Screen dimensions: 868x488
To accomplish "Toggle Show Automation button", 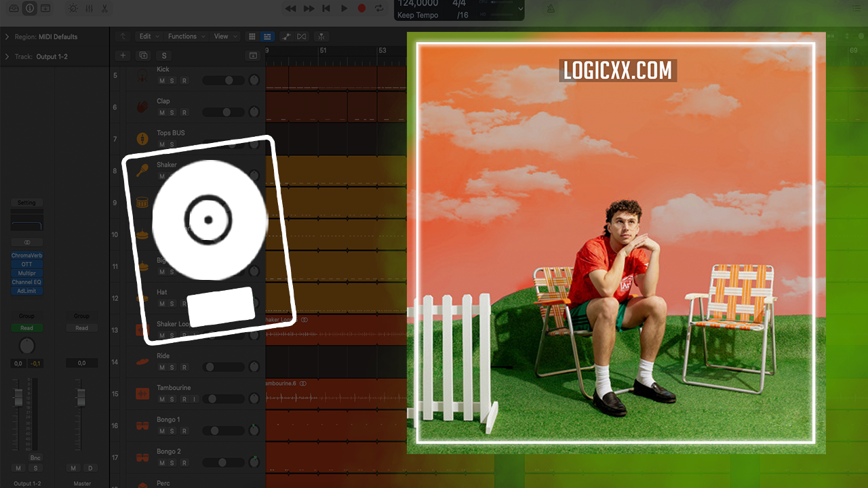I will (x=287, y=37).
